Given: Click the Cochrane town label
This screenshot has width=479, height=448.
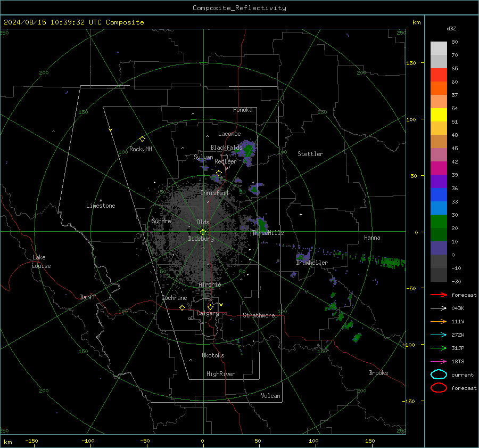Looking at the screenshot, I should pos(174,298).
